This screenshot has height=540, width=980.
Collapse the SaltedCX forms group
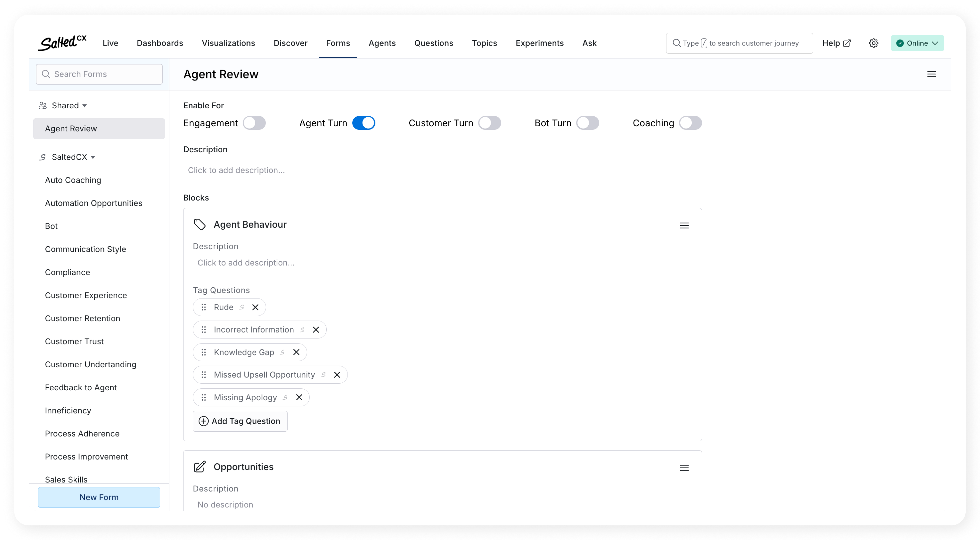pos(93,157)
